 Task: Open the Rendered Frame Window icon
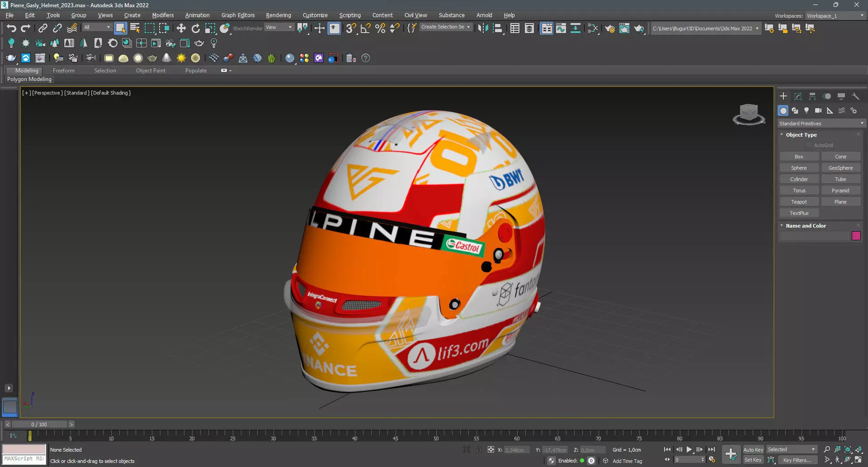pyautogui.click(x=624, y=29)
